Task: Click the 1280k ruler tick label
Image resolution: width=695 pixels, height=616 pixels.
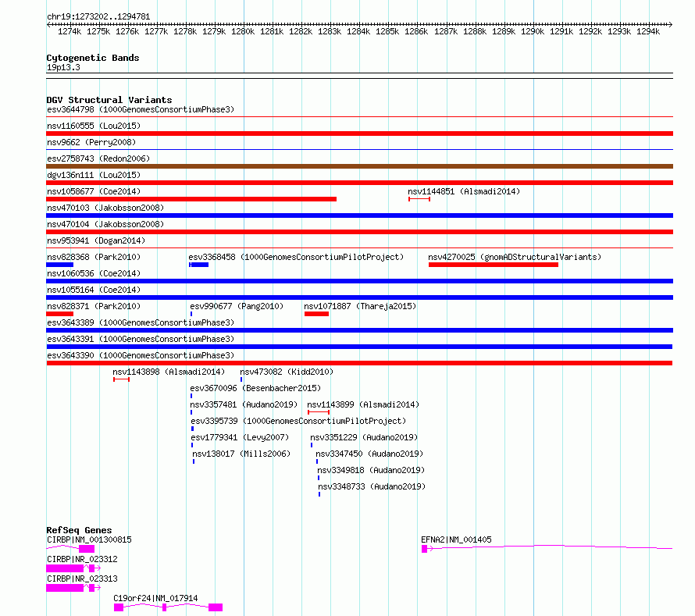Action: (243, 32)
